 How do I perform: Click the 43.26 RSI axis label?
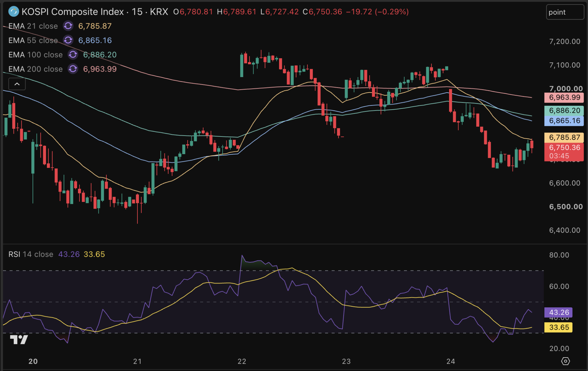click(558, 312)
